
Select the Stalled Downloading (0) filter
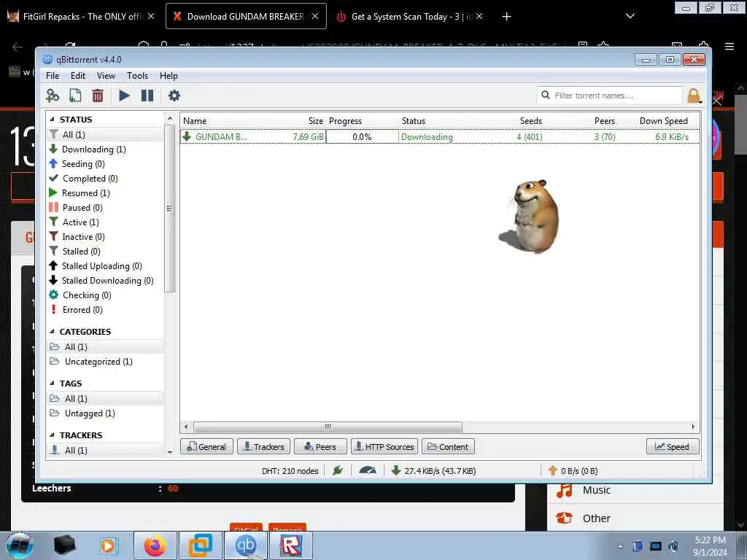pos(105,281)
